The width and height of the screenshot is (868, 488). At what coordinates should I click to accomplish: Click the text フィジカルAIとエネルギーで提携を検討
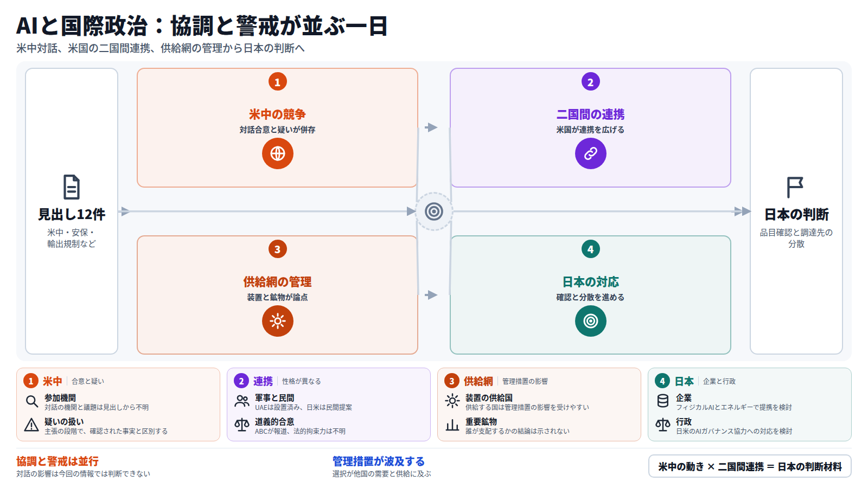pos(734,408)
